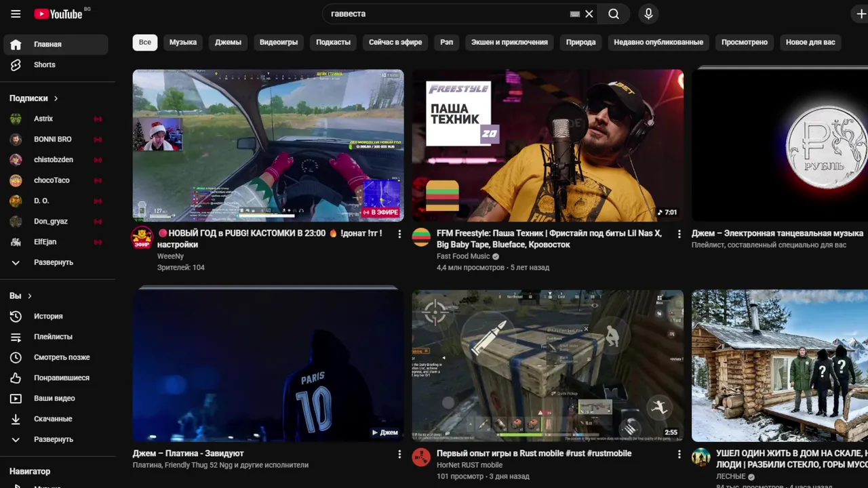Select the Подкасты filter chip
The image size is (868, 488).
333,42
